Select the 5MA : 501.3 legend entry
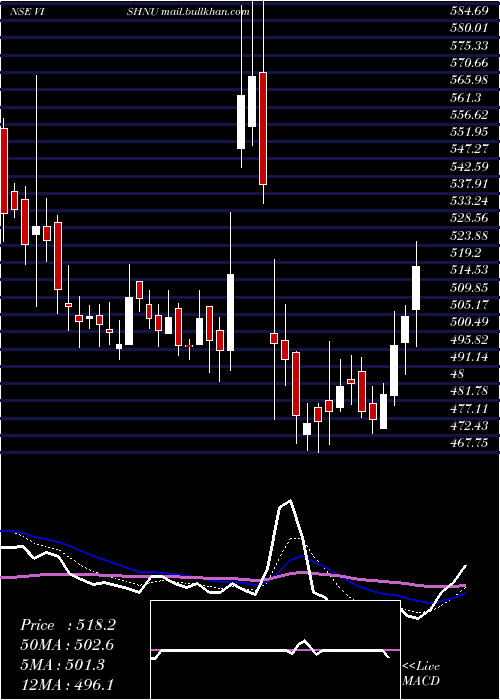 click(62, 665)
